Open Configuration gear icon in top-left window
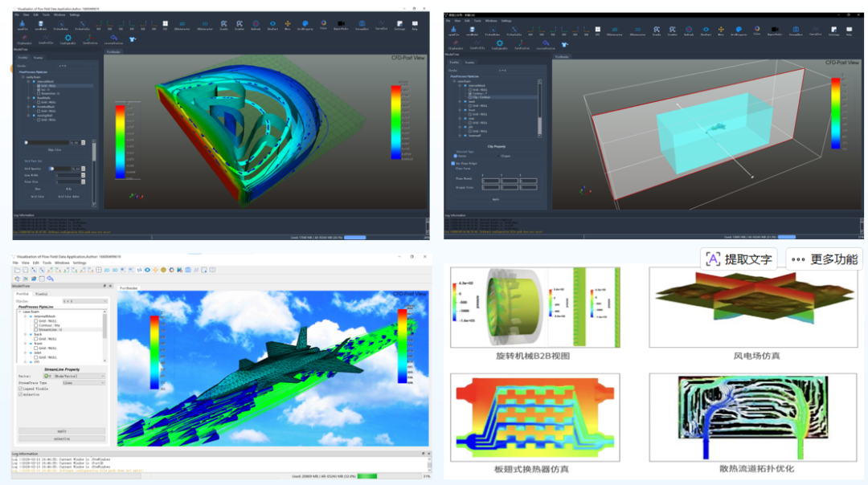868x485 pixels. [68, 38]
